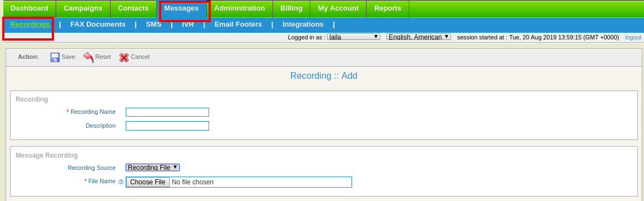Click the Choose File button
644x201 pixels.
(x=148, y=182)
